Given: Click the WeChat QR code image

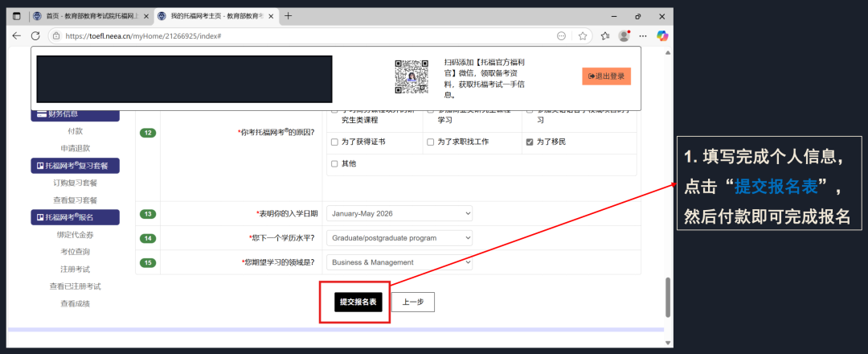Looking at the screenshot, I should (x=411, y=76).
